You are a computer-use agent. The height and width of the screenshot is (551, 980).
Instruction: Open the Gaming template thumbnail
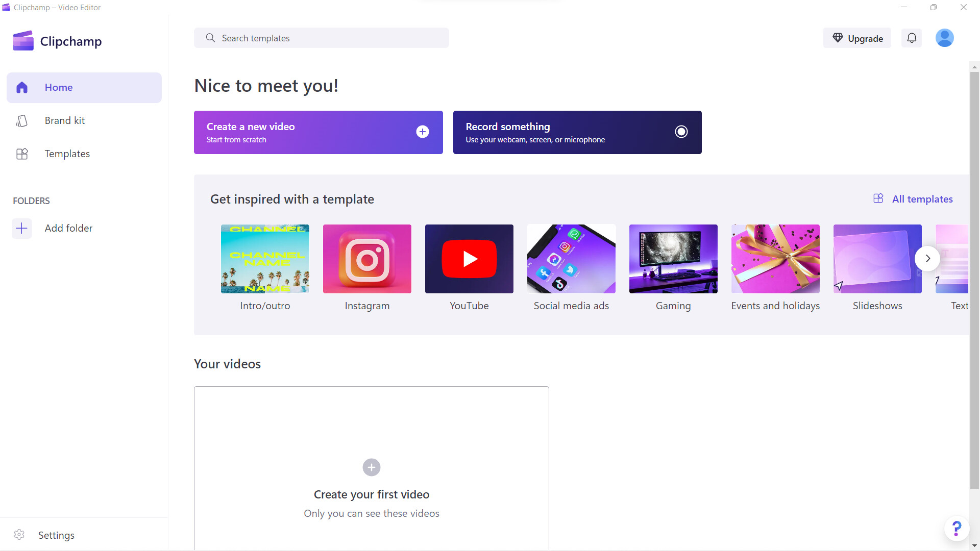[x=673, y=259]
